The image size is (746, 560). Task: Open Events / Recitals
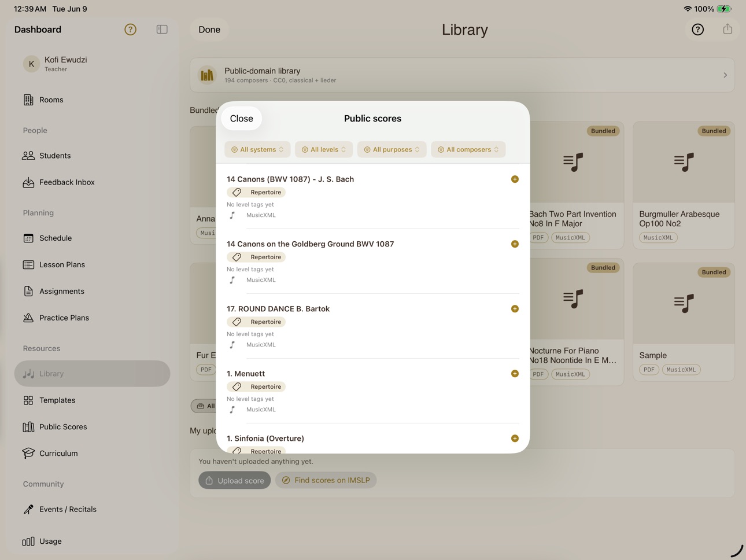tap(93, 510)
